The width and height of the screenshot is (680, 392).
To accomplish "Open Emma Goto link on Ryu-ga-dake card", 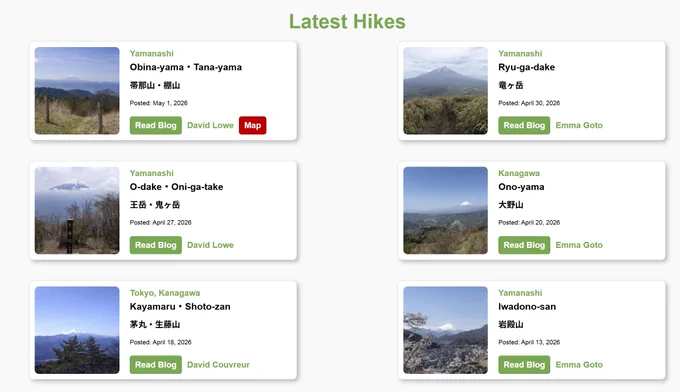I will (x=579, y=125).
